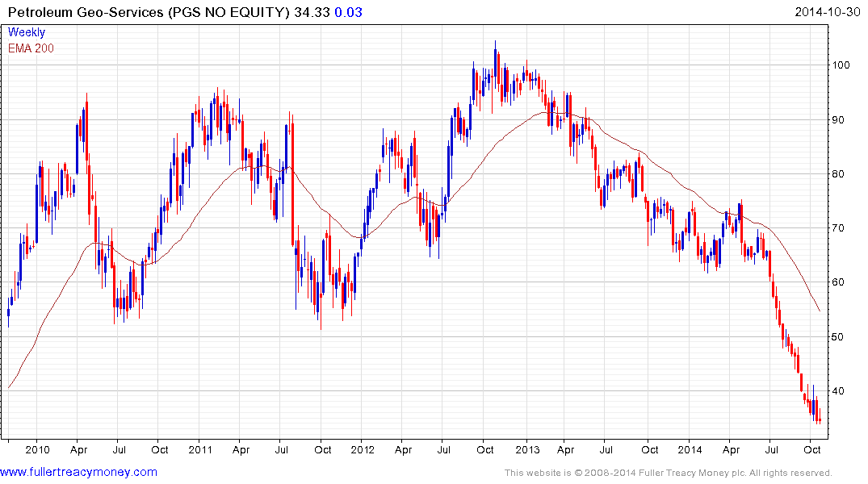Click the date 2014-10-30

click(827, 12)
